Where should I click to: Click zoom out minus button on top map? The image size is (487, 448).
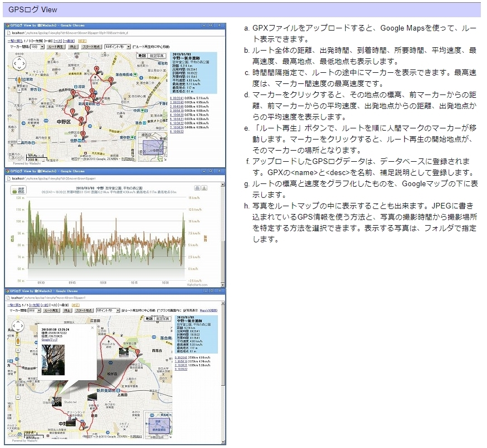[19, 142]
